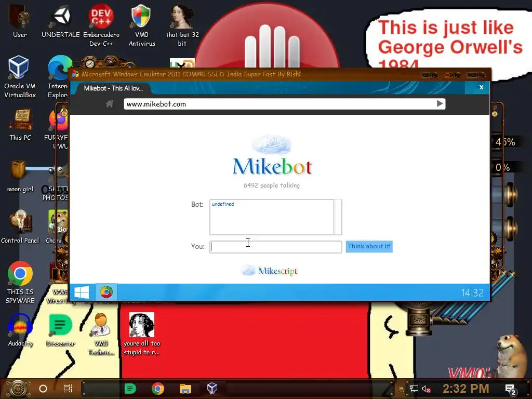Image resolution: width=532 pixels, height=399 pixels.
Task: Open 'youre all too stupid' desktop icon
Action: click(141, 334)
